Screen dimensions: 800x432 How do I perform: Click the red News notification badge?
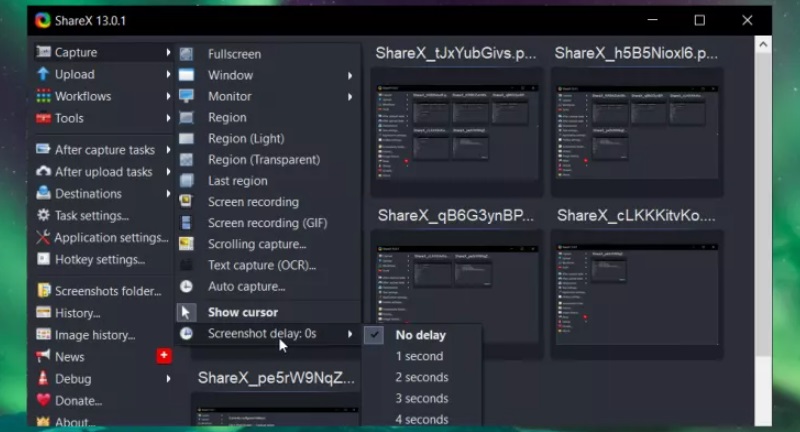(164, 356)
